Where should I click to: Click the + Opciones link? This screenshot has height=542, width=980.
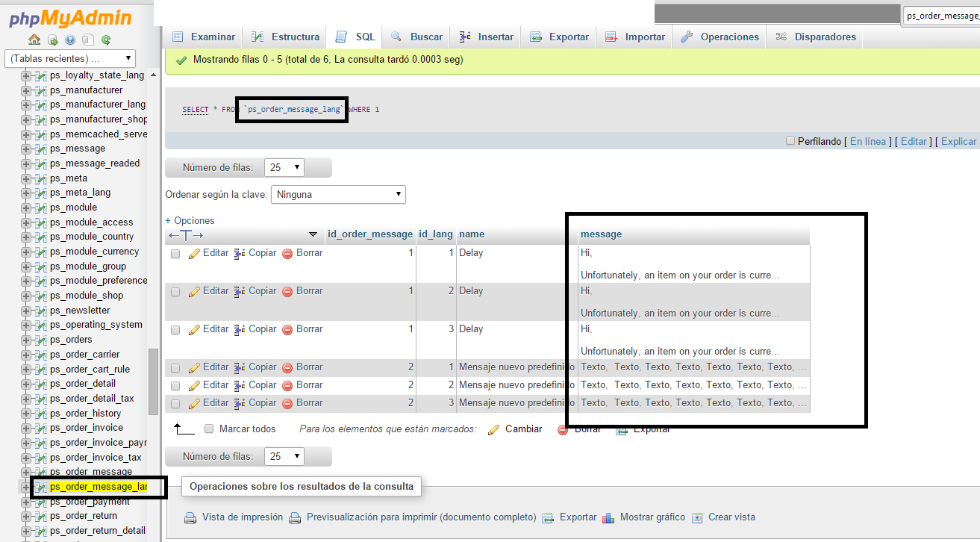click(x=190, y=220)
